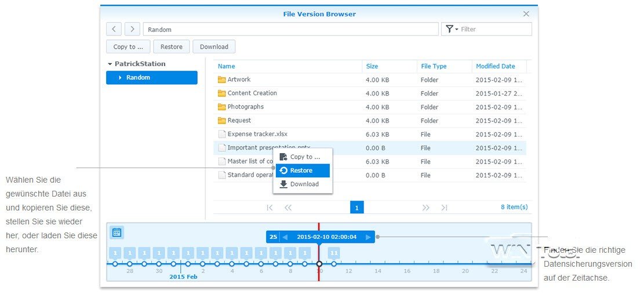Image resolution: width=644 pixels, height=298 pixels.
Task: Select the timeline point above date 28
Action: click(x=130, y=264)
